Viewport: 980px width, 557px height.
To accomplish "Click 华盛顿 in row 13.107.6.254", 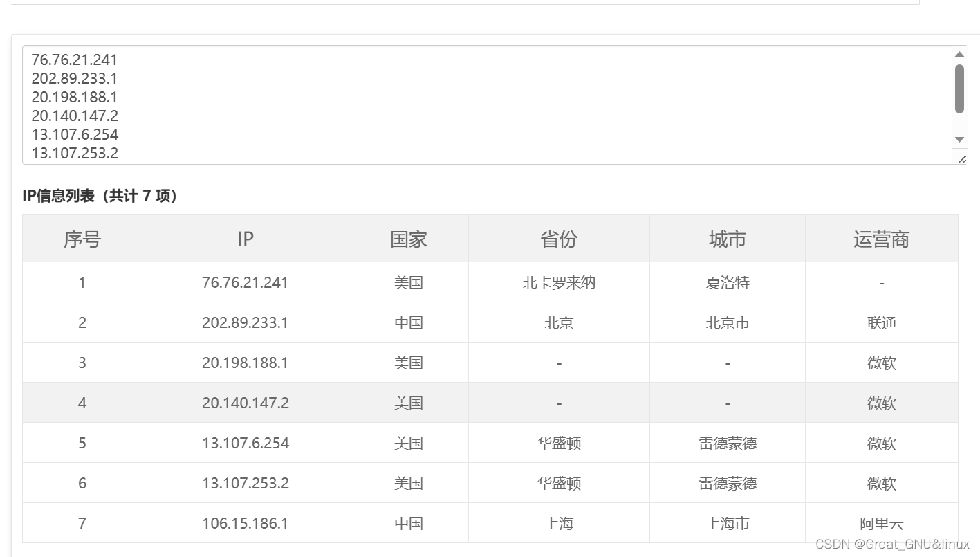I will 559,443.
